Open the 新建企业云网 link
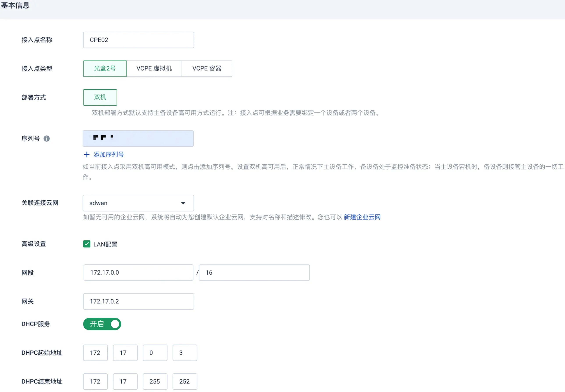 click(362, 217)
